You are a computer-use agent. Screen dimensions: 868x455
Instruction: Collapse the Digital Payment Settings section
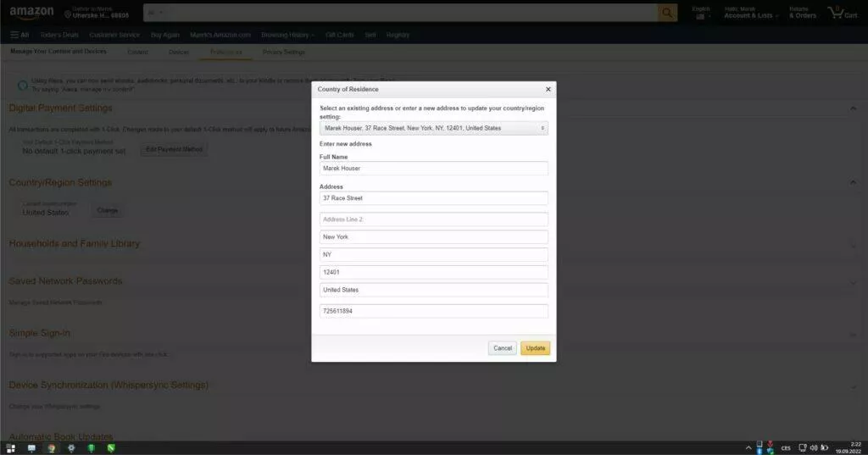click(x=853, y=108)
